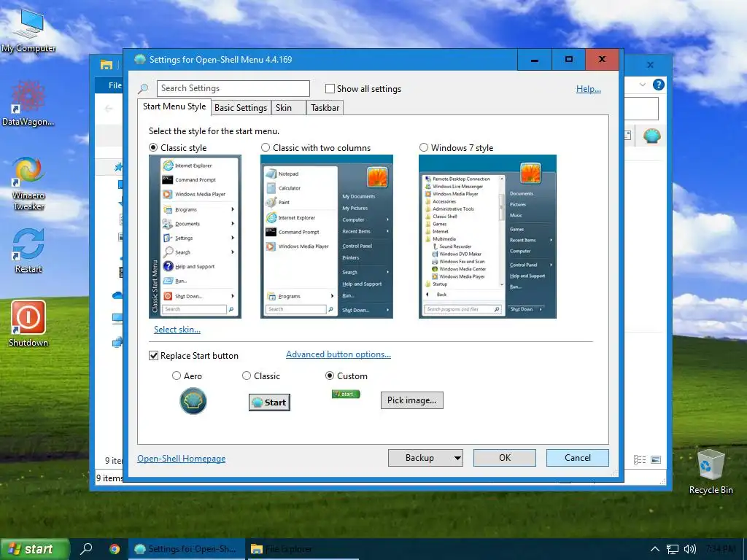This screenshot has width=747, height=560.
Task: Select Classic with two columns option
Action: point(266,147)
